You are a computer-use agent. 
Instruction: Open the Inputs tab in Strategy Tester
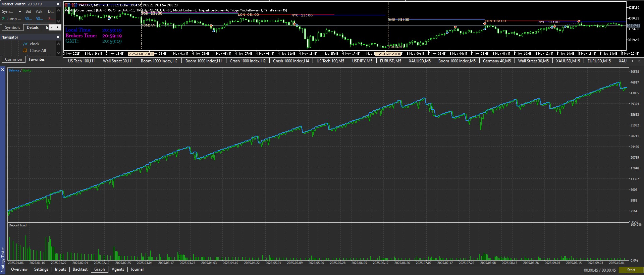pyautogui.click(x=60, y=269)
